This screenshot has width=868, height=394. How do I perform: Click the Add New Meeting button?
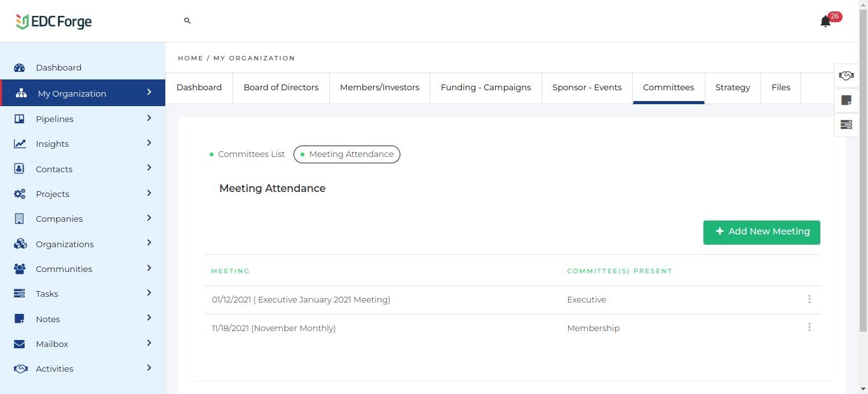[761, 232]
